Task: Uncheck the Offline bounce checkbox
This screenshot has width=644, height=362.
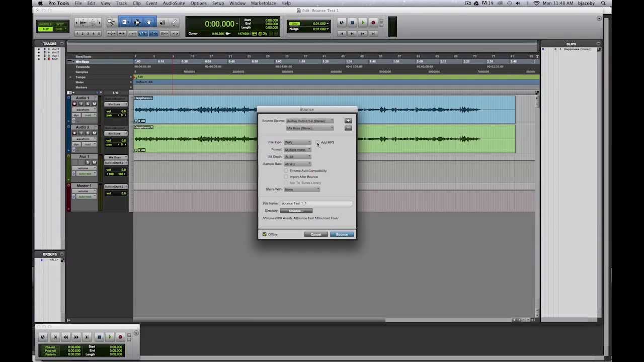Action: tap(265, 234)
